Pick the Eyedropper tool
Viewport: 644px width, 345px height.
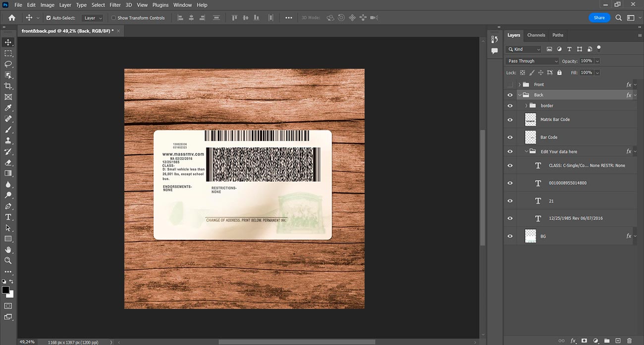(x=8, y=108)
